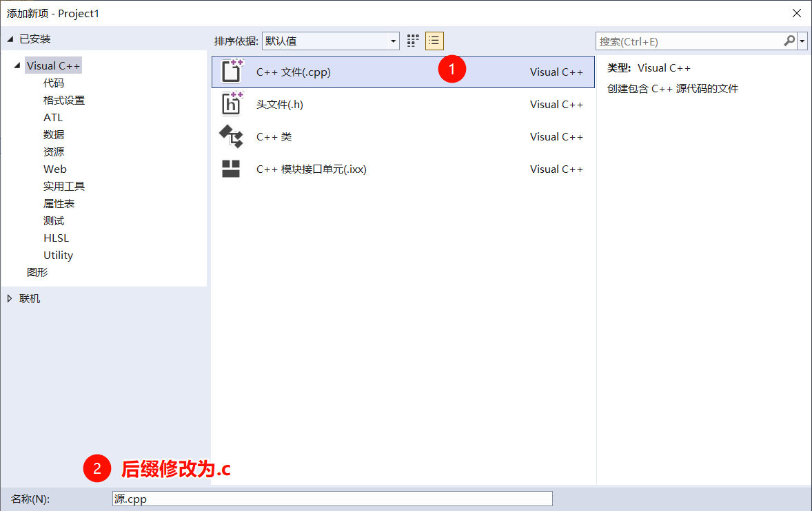
Task: Click 'Visual C++' label on .ixx row
Action: tap(556, 169)
